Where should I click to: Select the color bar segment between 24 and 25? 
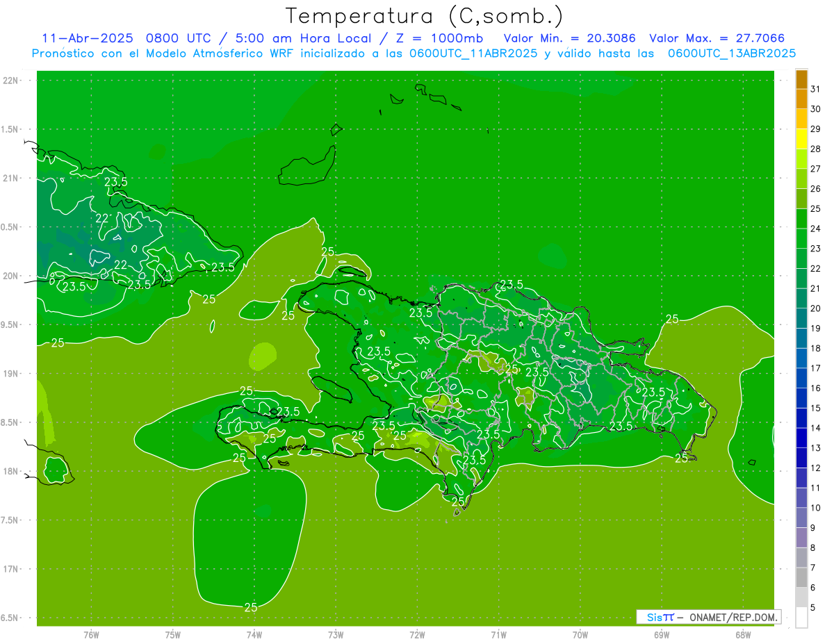point(801,219)
